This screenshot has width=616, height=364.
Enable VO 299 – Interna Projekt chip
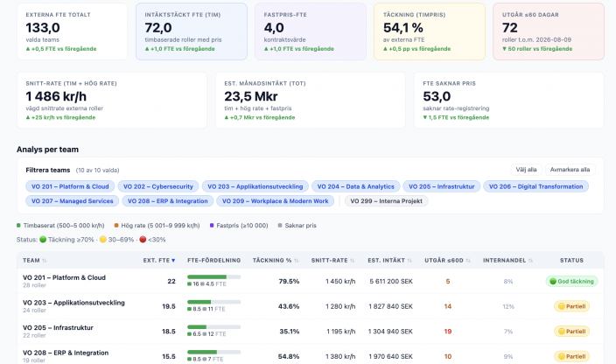point(386,201)
